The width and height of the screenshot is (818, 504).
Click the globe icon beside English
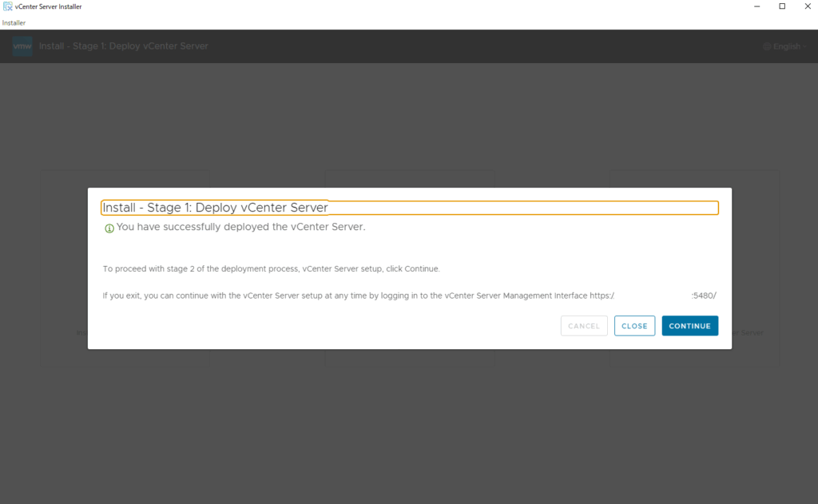pyautogui.click(x=767, y=46)
